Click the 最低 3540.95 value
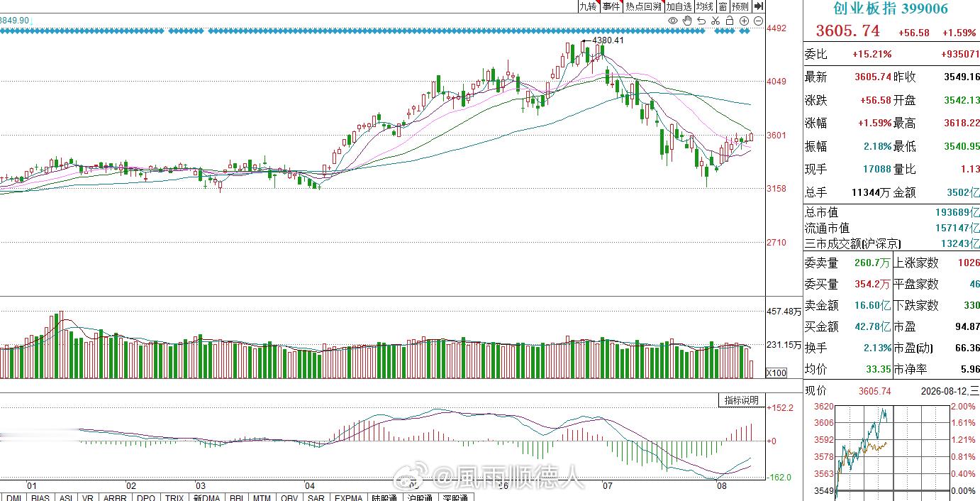 pyautogui.click(x=962, y=146)
